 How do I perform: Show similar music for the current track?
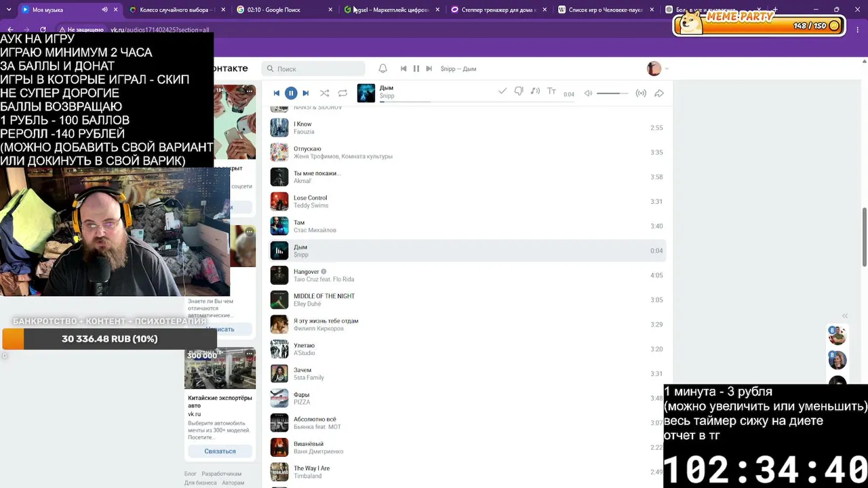[535, 91]
